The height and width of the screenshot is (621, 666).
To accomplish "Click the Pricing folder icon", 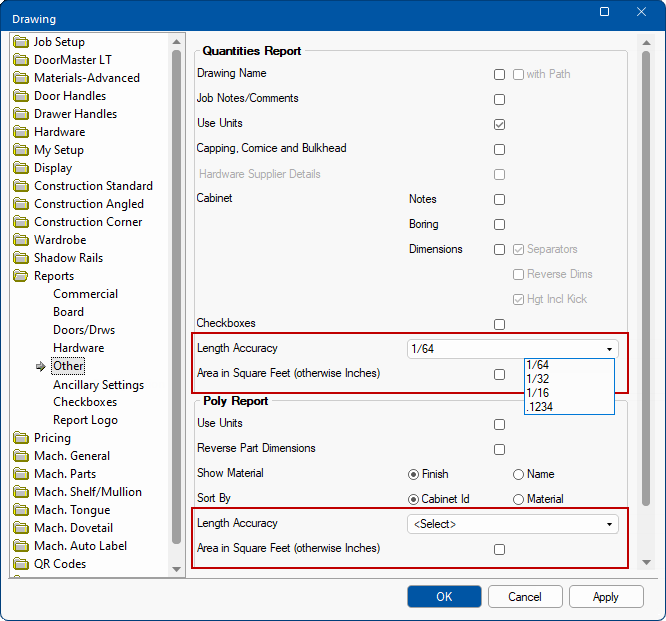I will (x=21, y=438).
